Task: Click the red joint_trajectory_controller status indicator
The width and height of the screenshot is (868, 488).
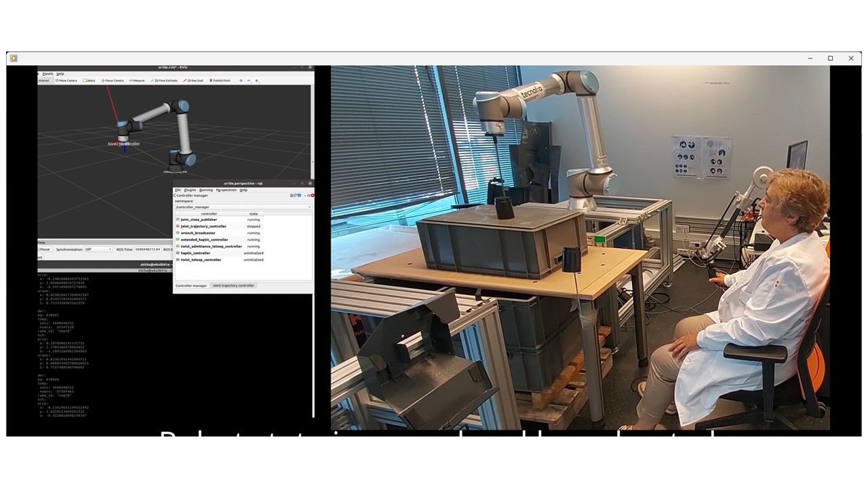Action: [178, 226]
